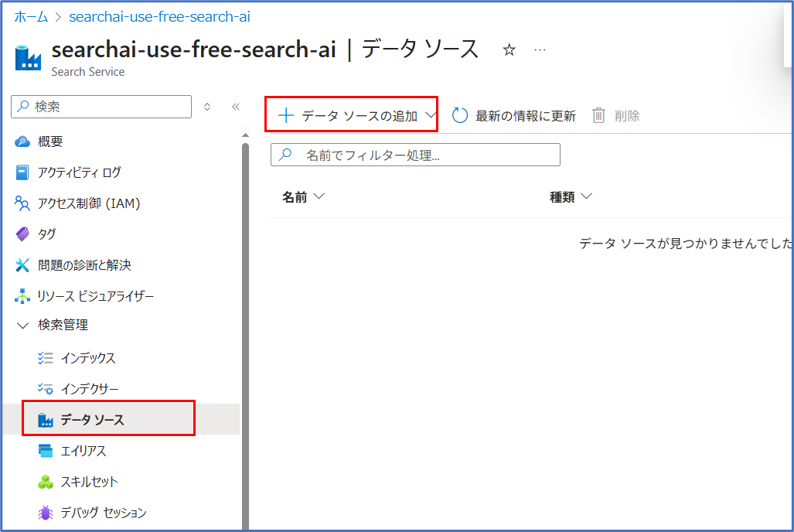Open インデクサー in the sidebar
This screenshot has width=794, height=532.
(90, 389)
